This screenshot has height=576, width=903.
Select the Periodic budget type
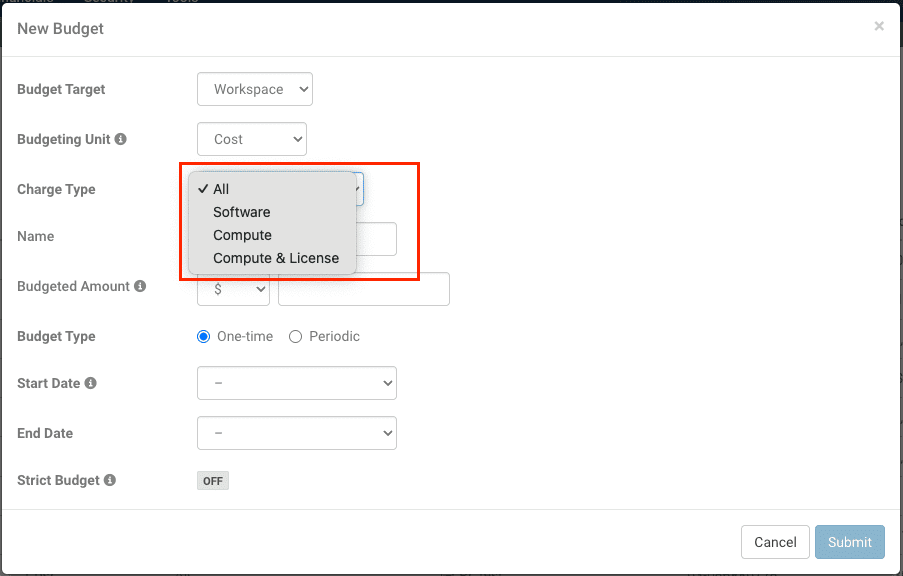[x=295, y=337]
